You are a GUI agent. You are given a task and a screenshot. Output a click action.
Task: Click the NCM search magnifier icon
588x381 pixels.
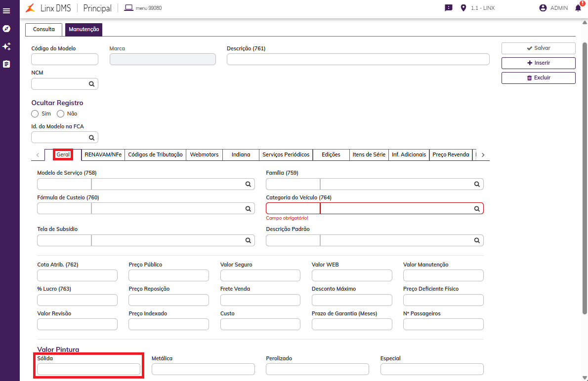[x=91, y=84]
